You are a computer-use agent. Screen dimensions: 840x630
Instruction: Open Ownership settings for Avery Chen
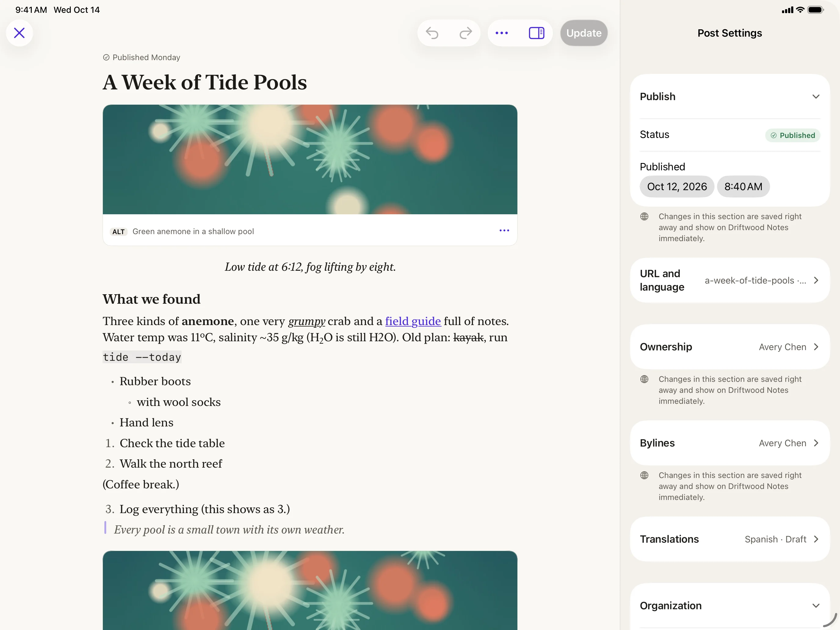(x=730, y=347)
